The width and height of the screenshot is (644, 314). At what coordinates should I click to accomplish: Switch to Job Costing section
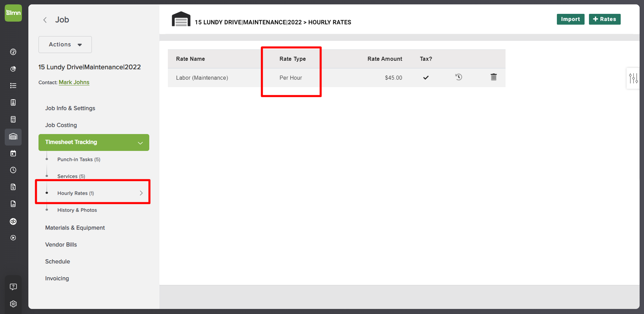61,125
